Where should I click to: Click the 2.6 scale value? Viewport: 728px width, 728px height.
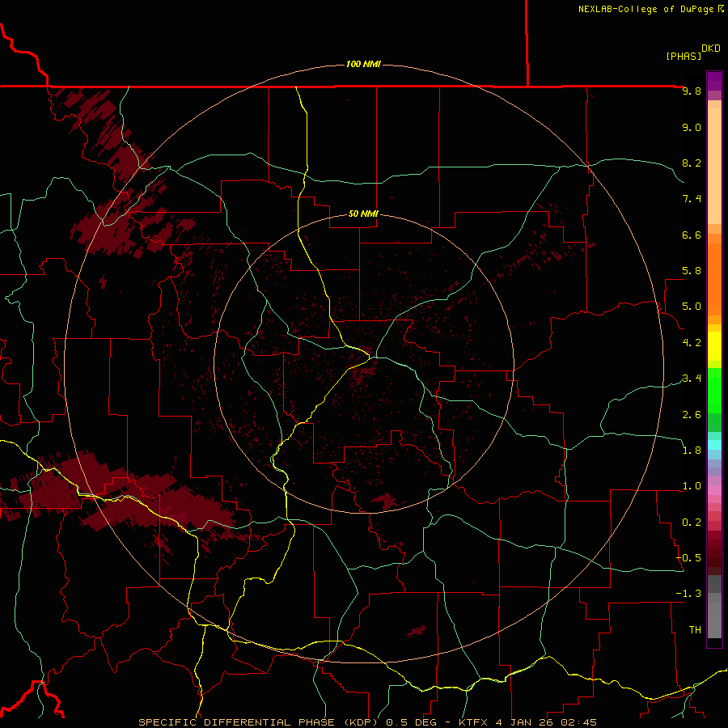click(692, 415)
